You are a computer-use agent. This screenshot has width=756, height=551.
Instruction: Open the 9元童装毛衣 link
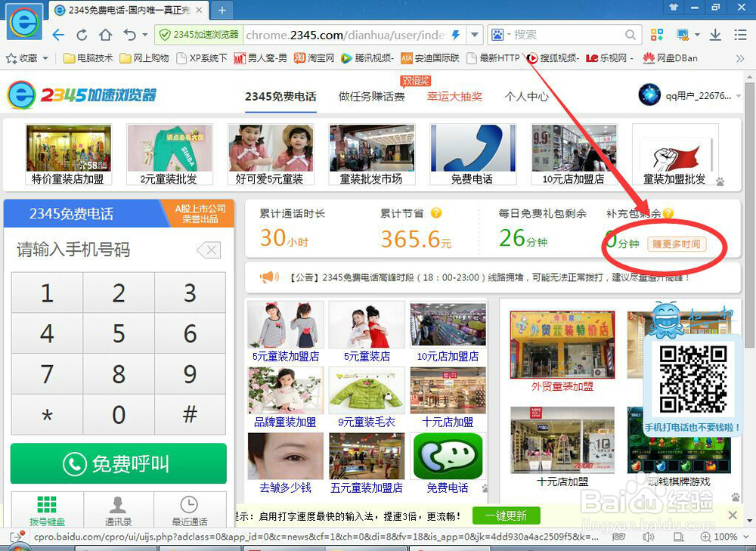(x=367, y=423)
